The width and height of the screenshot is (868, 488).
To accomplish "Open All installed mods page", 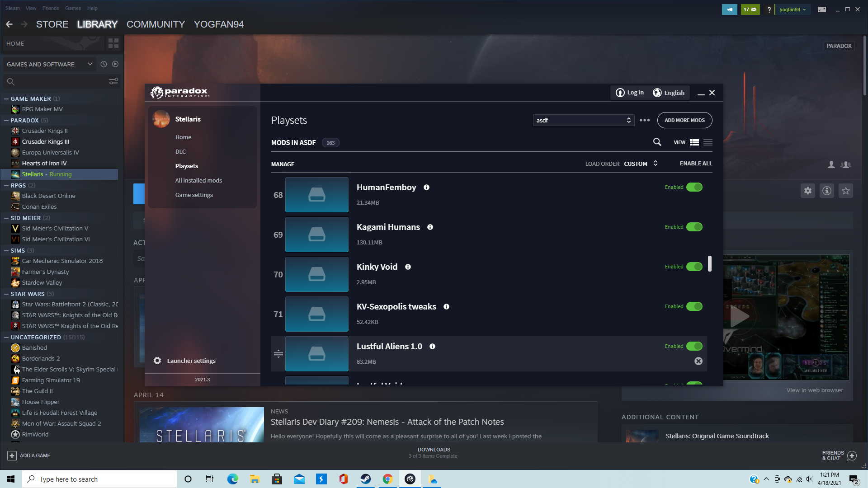I will tap(198, 180).
